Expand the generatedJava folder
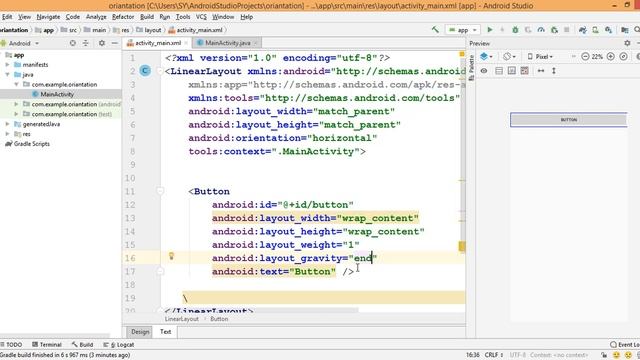 (x=7, y=124)
